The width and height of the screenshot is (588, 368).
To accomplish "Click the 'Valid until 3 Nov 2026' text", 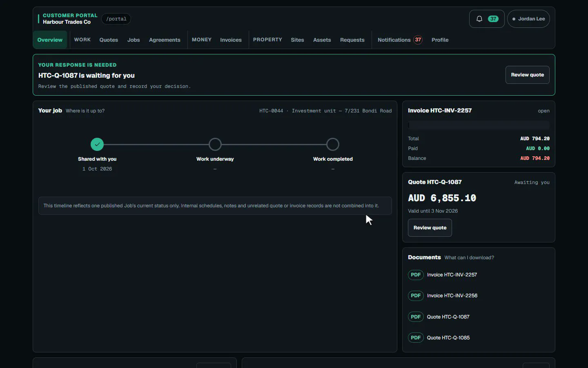I will [x=433, y=211].
